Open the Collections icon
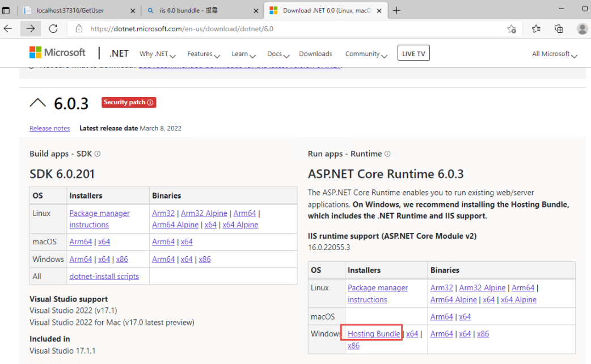591x364 pixels. 559,29
